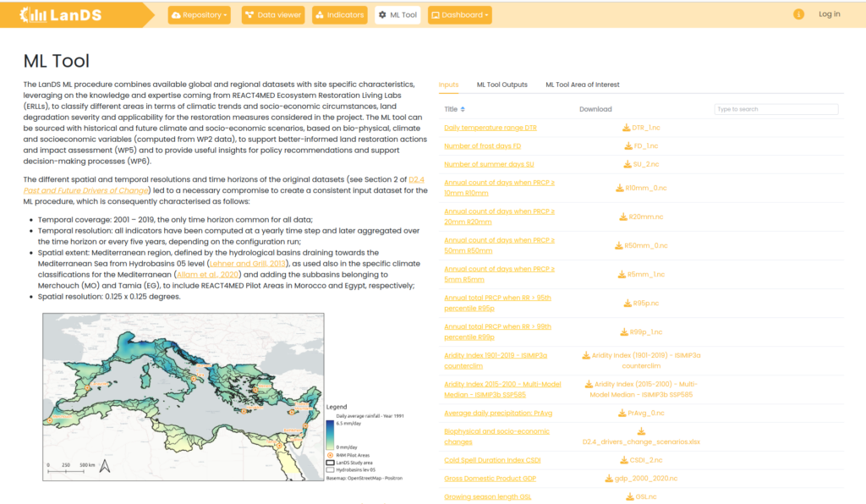Open the Lehner and Grill, 2013 reference
The image size is (866, 504).
point(248,264)
